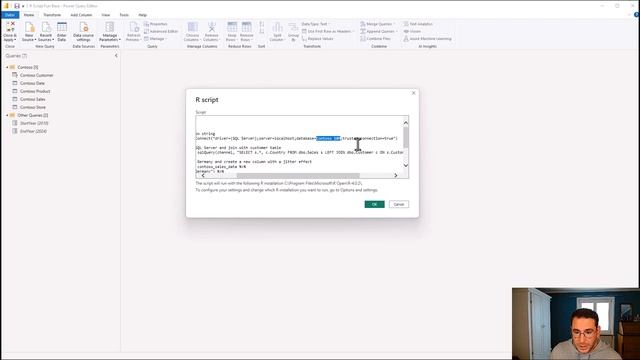Click the Manage Parameters icon

tap(109, 27)
